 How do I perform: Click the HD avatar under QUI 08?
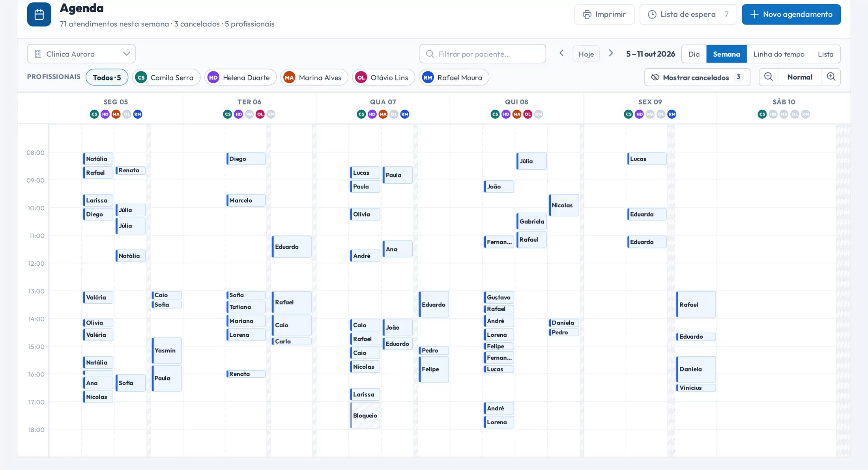pyautogui.click(x=506, y=114)
